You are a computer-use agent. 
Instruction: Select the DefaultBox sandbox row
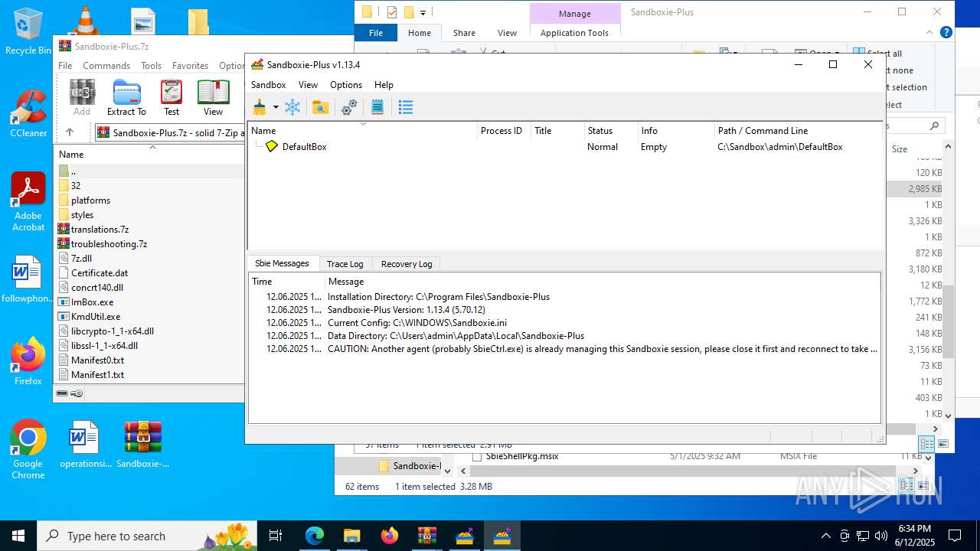(x=566, y=147)
